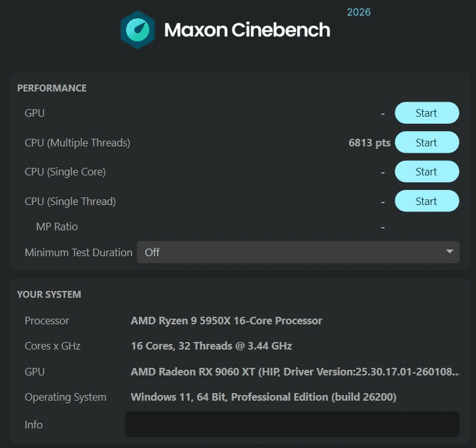This screenshot has width=476, height=448.
Task: Click the Windows 11 operating system text
Action: point(263,397)
